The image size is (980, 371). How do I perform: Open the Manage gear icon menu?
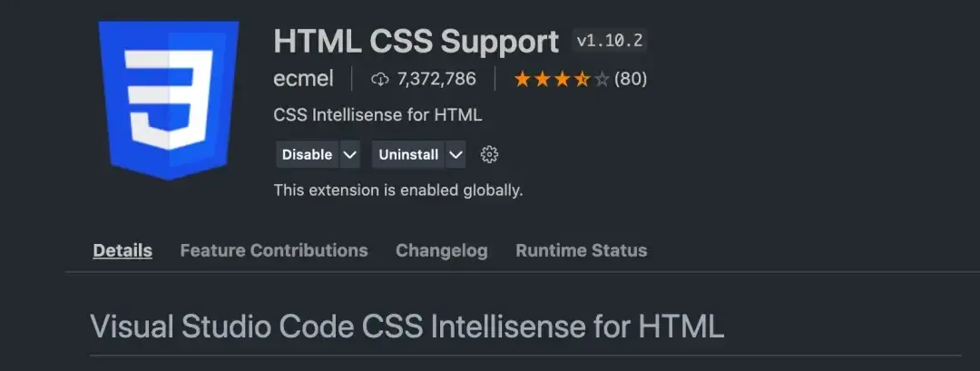(489, 154)
